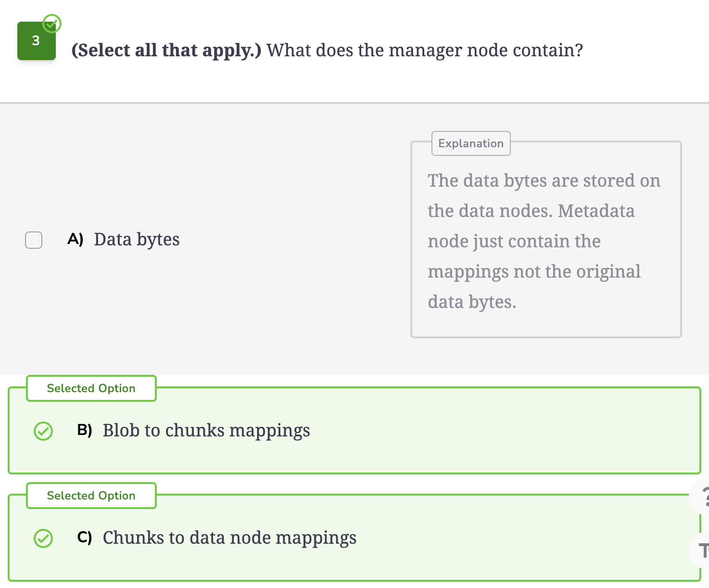Click the '(Select all that apply.)' bold text
This screenshot has width=709, height=588.
click(166, 50)
